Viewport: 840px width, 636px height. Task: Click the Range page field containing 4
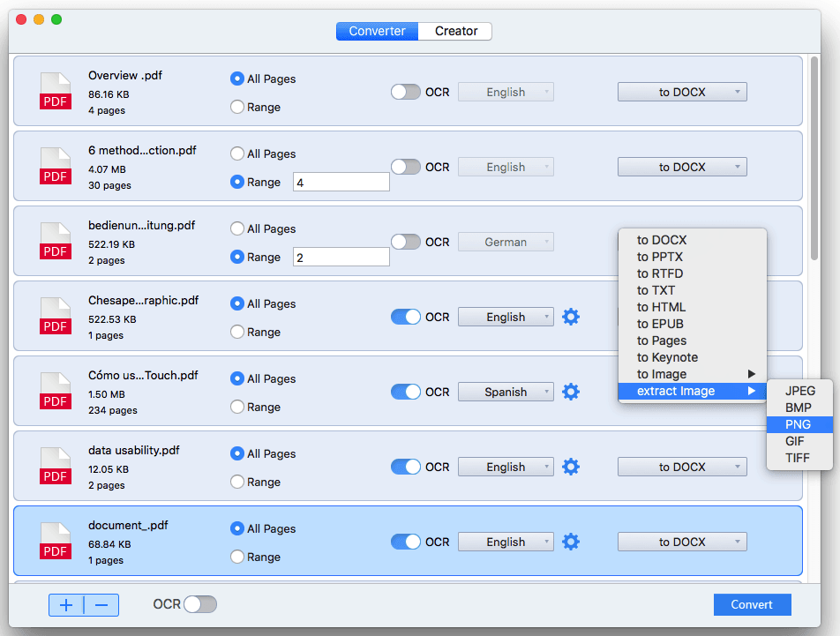[x=341, y=183]
